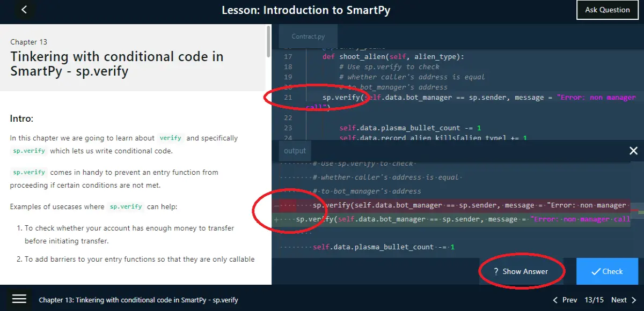The width and height of the screenshot is (644, 311).
Task: Click the question mark in Show Answer
Action: click(x=496, y=271)
